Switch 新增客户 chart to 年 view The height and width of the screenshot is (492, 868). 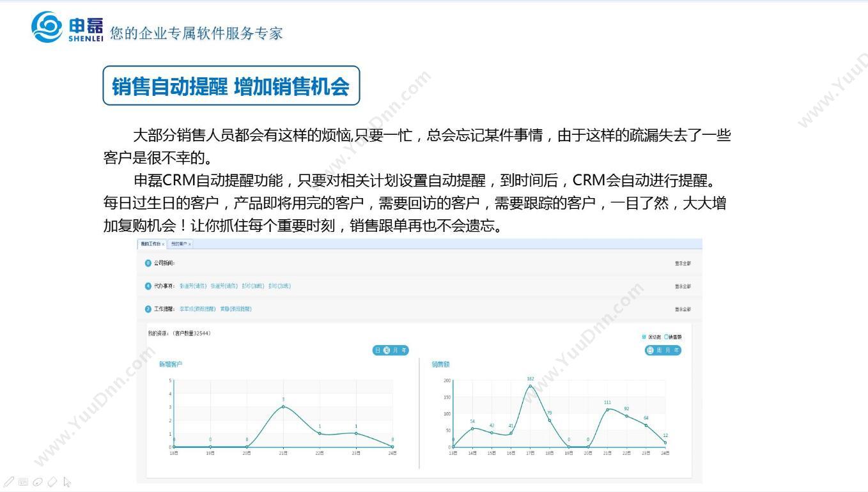click(404, 350)
